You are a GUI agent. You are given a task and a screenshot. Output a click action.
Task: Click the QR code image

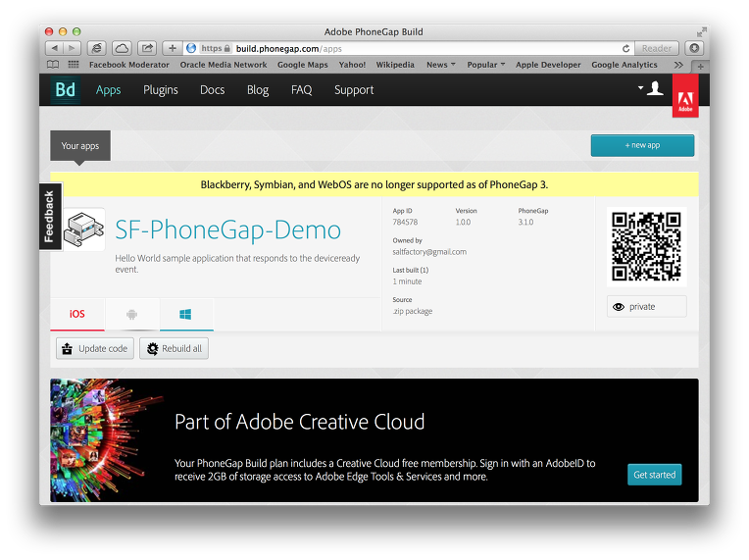[646, 246]
